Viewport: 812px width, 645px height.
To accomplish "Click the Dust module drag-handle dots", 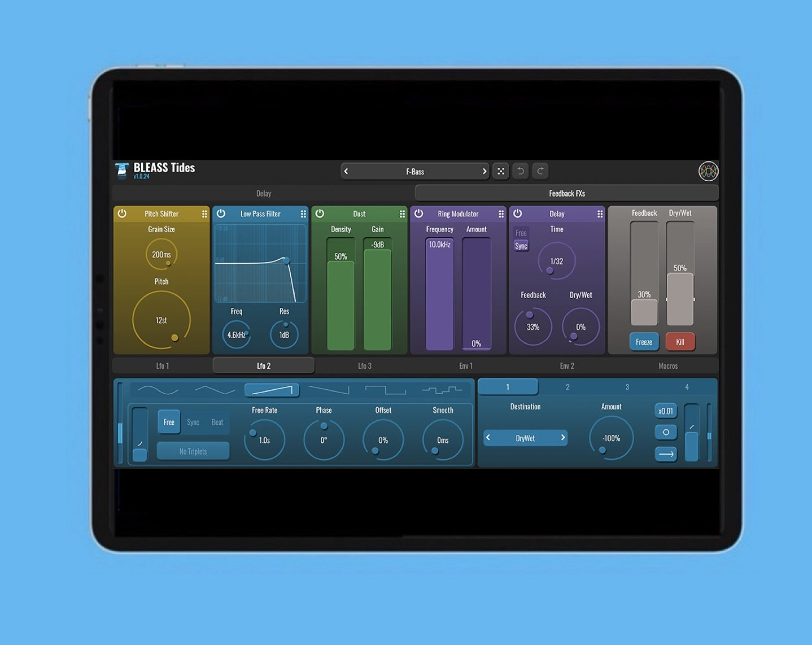I will coord(402,214).
